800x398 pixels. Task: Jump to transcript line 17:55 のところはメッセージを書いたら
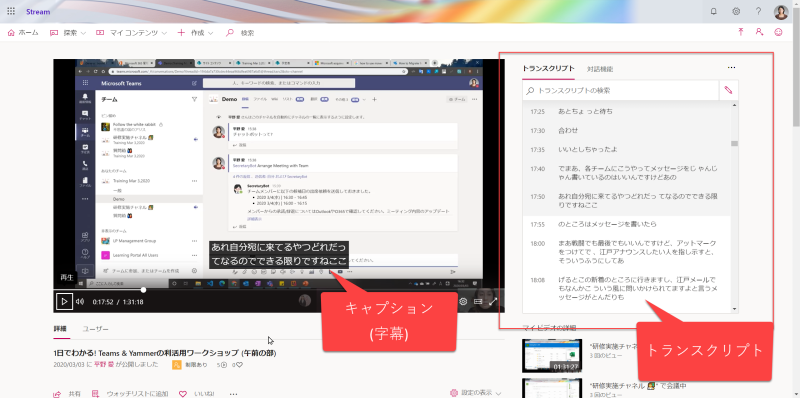[627, 224]
